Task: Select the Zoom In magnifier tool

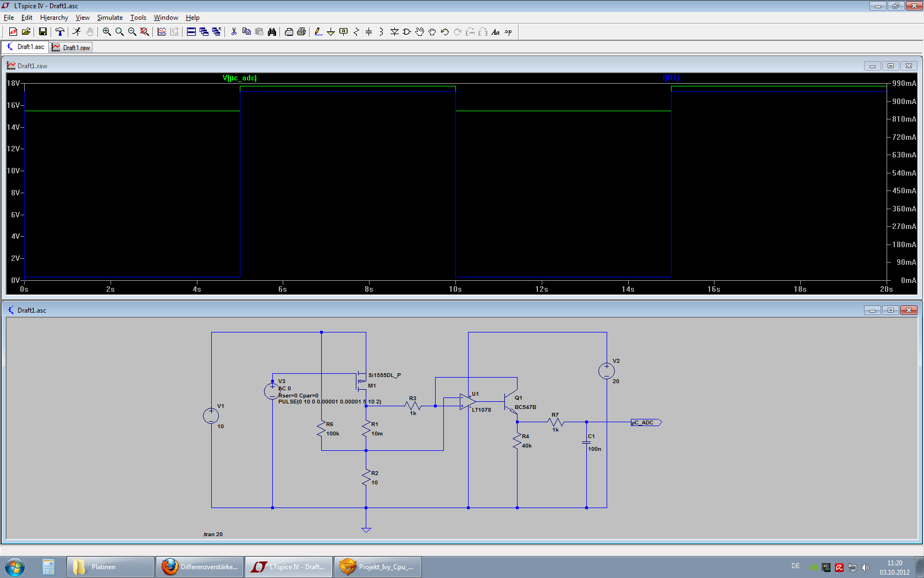Action: [107, 32]
